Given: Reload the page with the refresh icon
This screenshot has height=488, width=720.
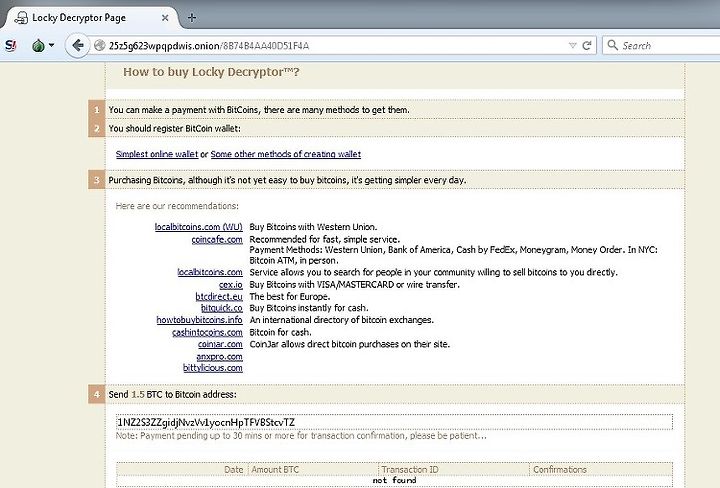Looking at the screenshot, I should click(x=586, y=45).
